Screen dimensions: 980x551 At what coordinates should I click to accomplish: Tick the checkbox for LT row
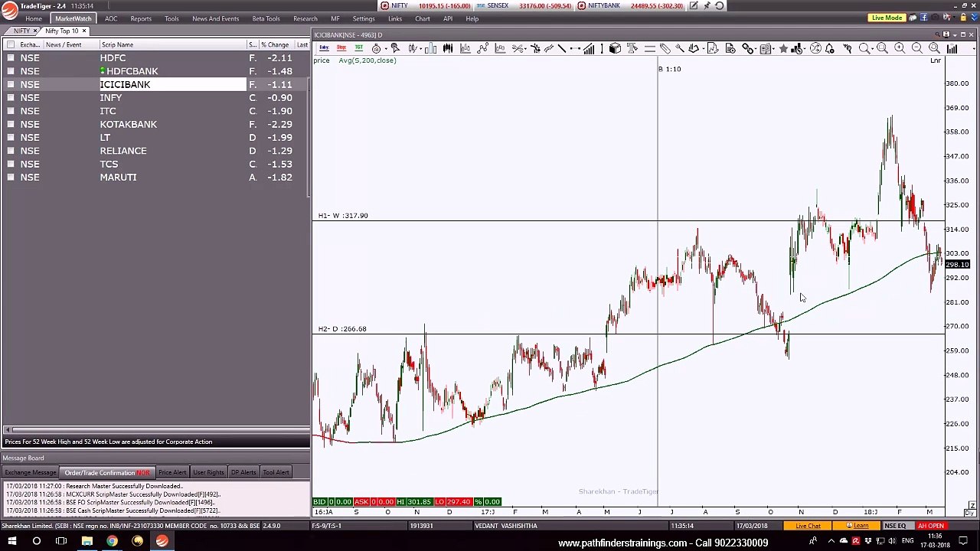pos(11,138)
